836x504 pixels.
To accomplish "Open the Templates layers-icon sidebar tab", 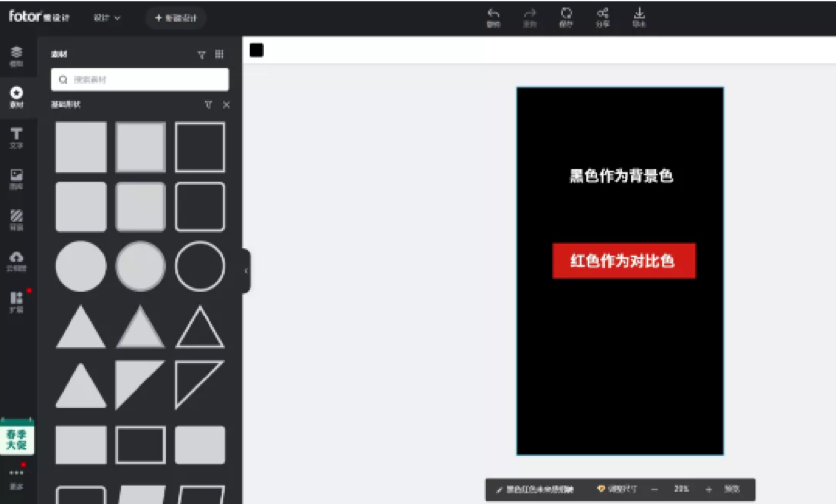I will click(x=17, y=56).
